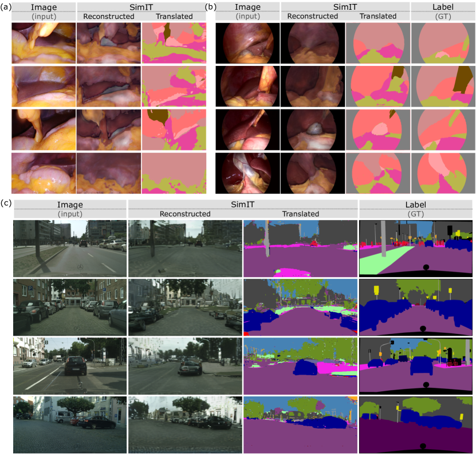476x456 pixels.
Task: Open panel (a) second-row translated segmentation map
Action: (174, 87)
